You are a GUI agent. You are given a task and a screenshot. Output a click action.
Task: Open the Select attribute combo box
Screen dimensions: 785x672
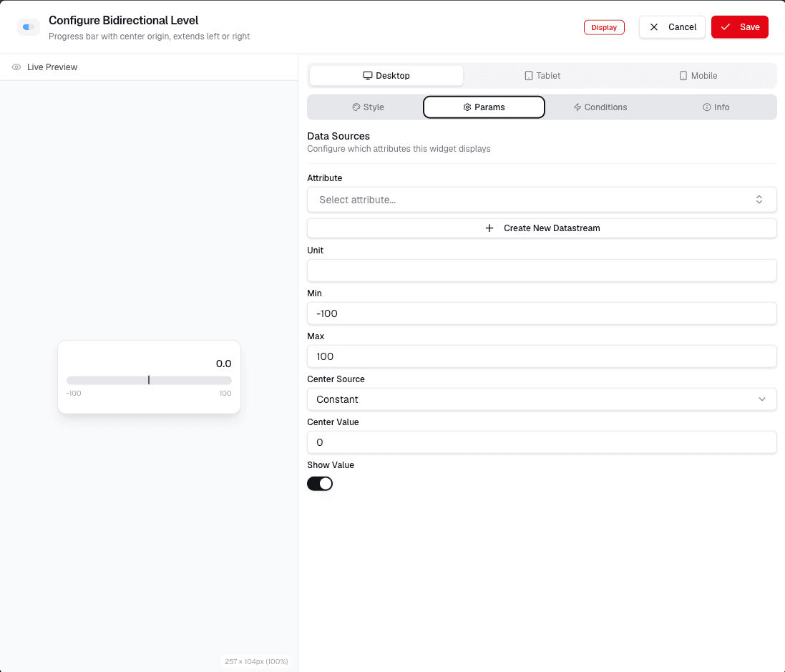point(542,200)
